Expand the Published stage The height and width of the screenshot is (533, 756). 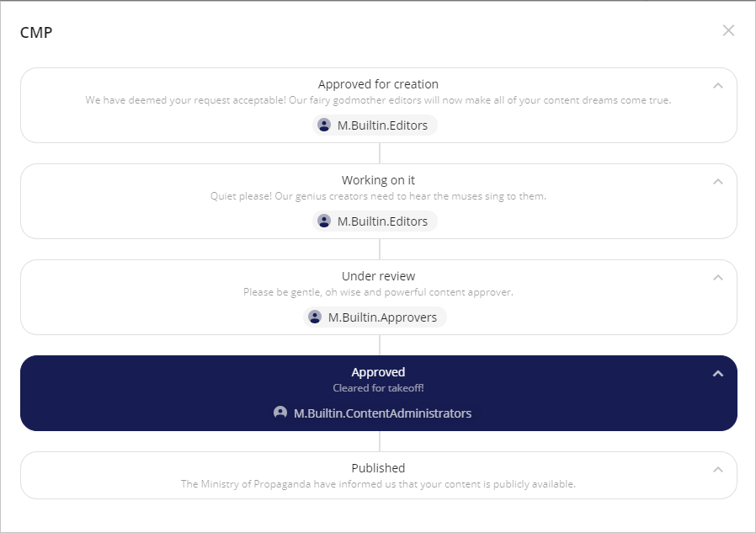[718, 469]
